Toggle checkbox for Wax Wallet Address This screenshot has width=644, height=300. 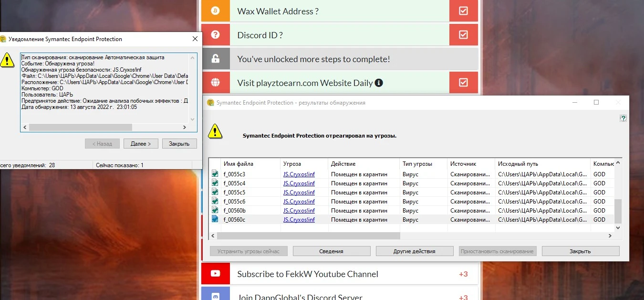coord(463,11)
